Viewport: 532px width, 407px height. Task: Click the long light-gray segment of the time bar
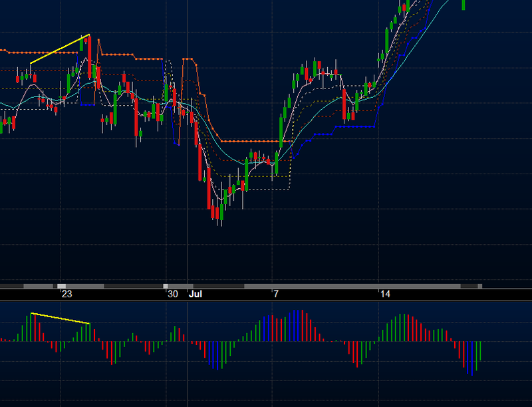click(352, 287)
